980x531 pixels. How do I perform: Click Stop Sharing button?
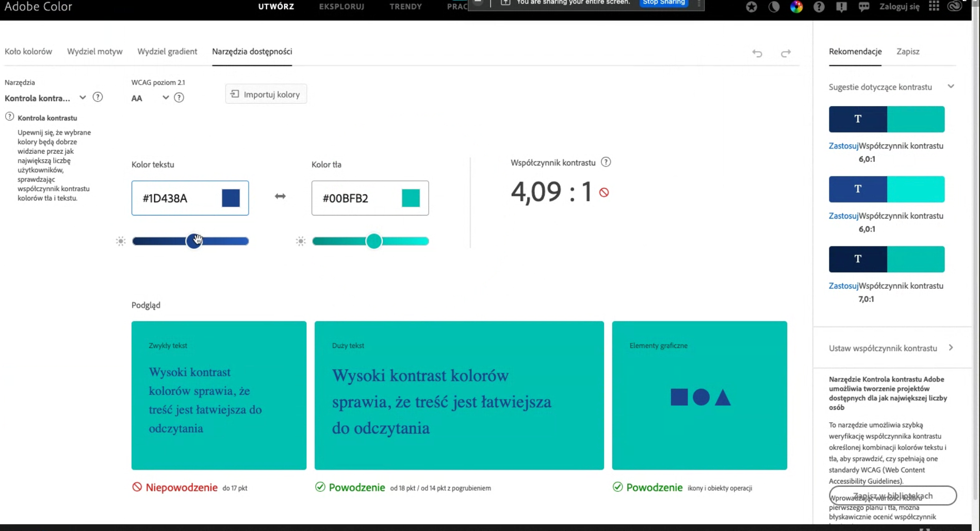click(x=664, y=3)
